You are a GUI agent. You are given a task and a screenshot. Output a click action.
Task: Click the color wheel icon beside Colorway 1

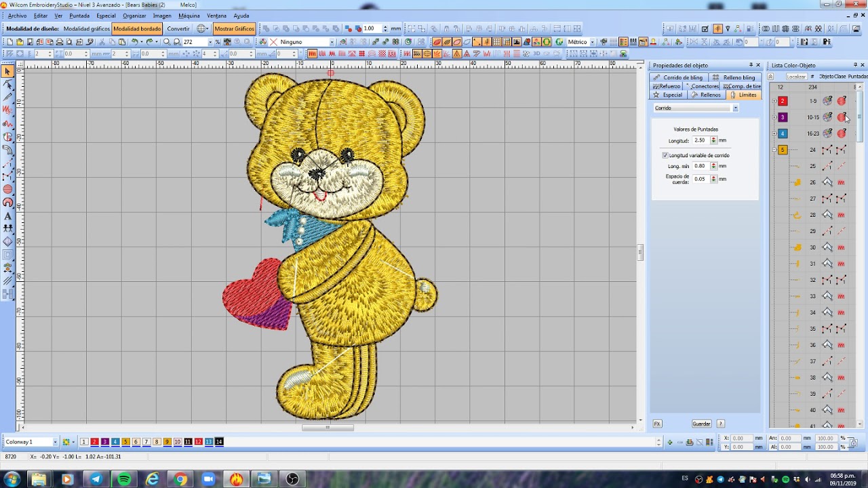[66, 442]
